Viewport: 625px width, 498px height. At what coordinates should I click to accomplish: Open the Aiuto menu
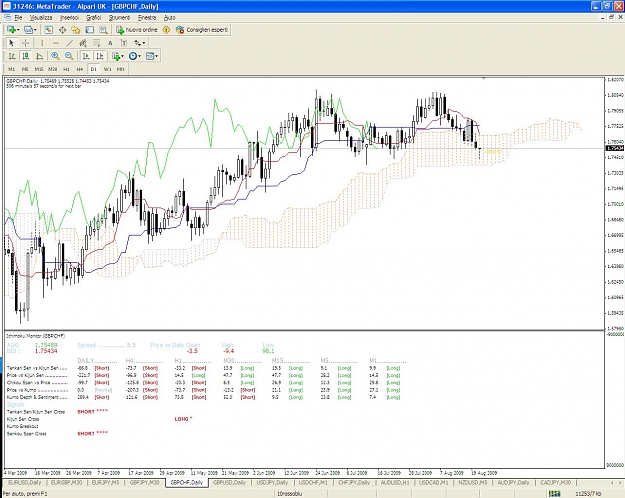[169, 18]
